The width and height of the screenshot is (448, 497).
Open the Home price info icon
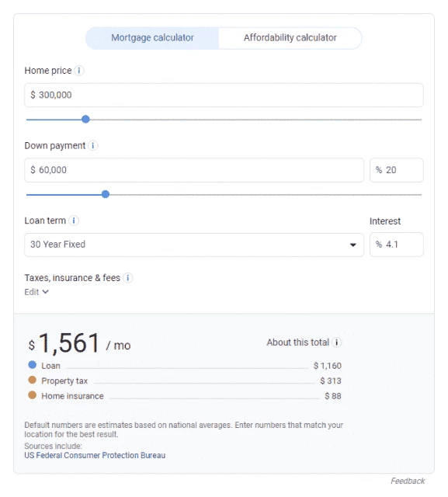[79, 71]
